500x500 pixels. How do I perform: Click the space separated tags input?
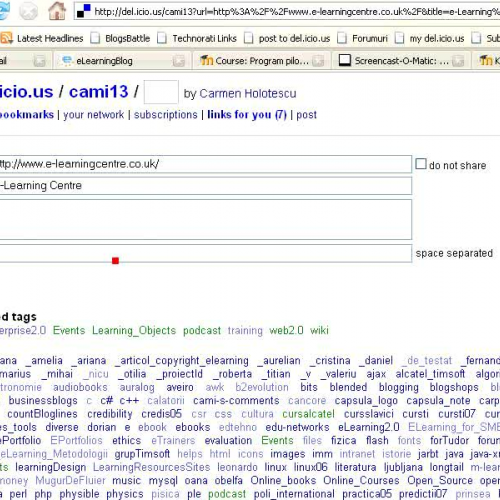point(206,253)
